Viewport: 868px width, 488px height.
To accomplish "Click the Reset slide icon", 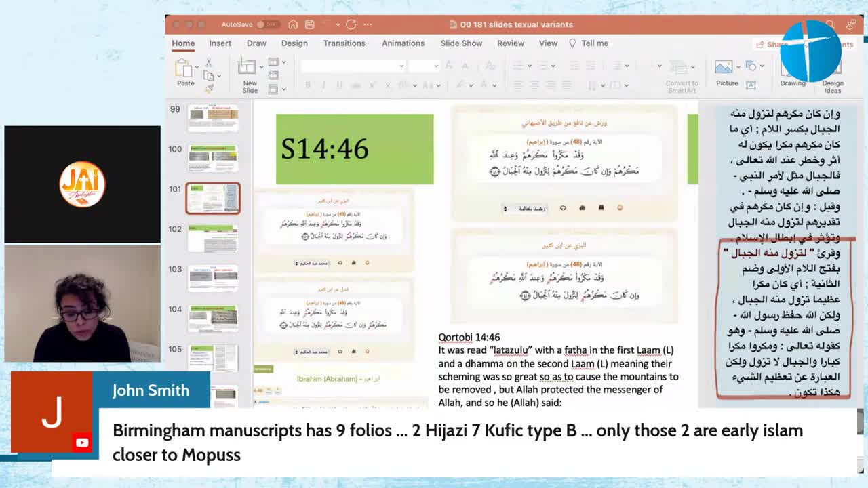I will (x=273, y=75).
